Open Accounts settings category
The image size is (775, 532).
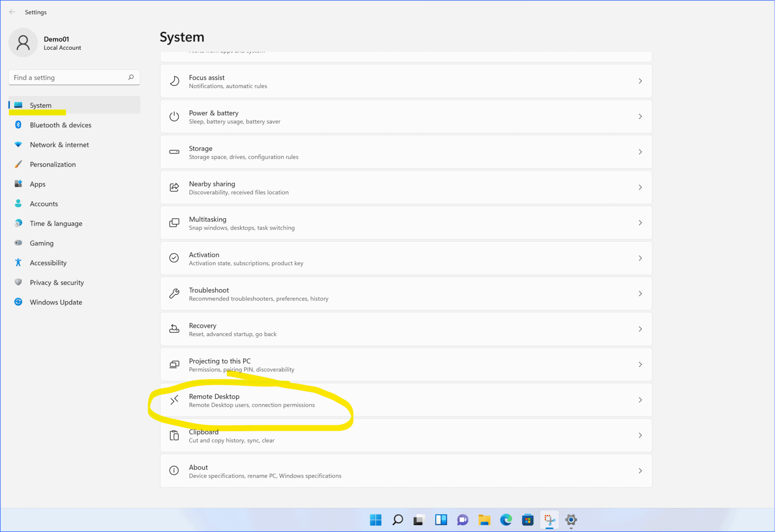coord(74,204)
